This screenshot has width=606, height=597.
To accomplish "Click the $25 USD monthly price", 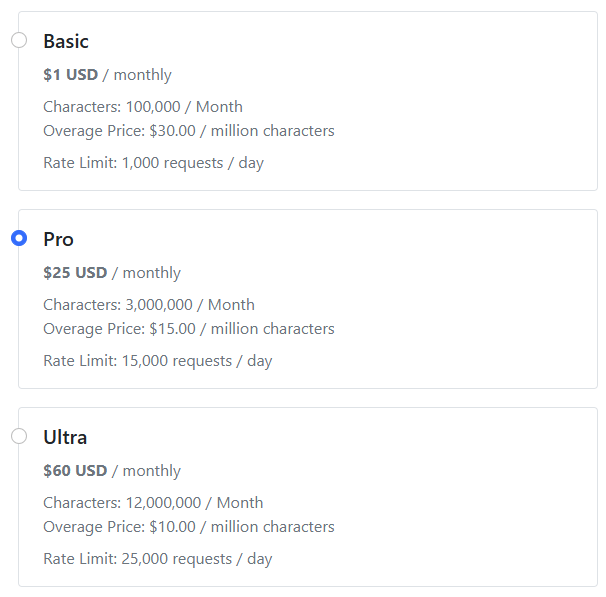I will click(x=112, y=273).
